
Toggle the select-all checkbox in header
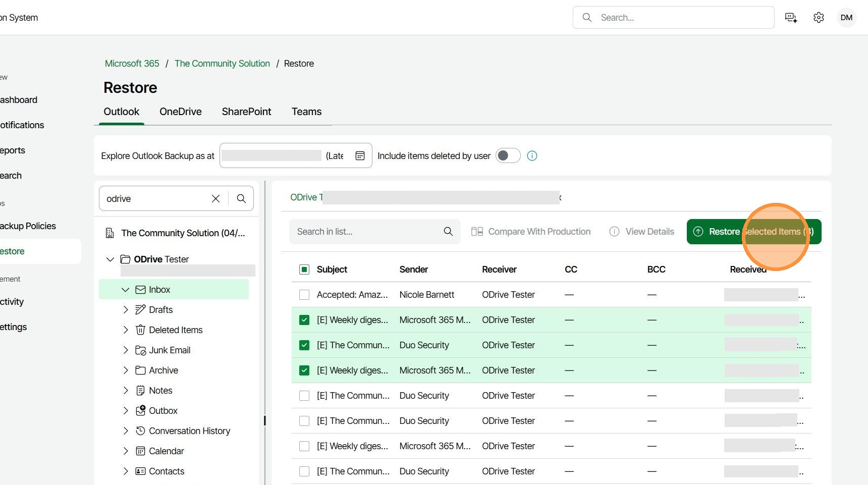click(304, 270)
